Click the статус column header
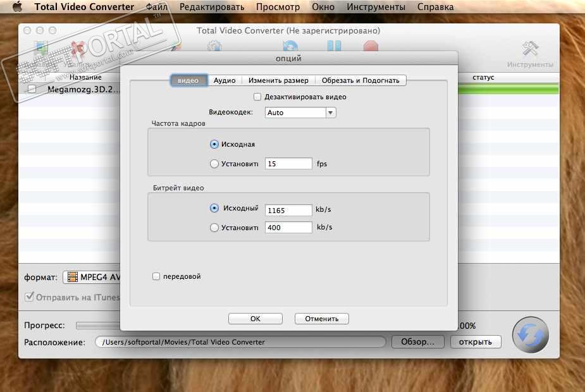The height and width of the screenshot is (392, 585). [483, 77]
